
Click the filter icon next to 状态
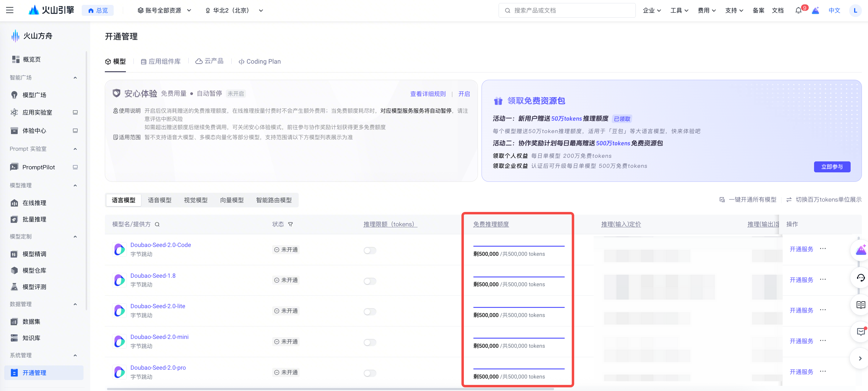(x=290, y=224)
